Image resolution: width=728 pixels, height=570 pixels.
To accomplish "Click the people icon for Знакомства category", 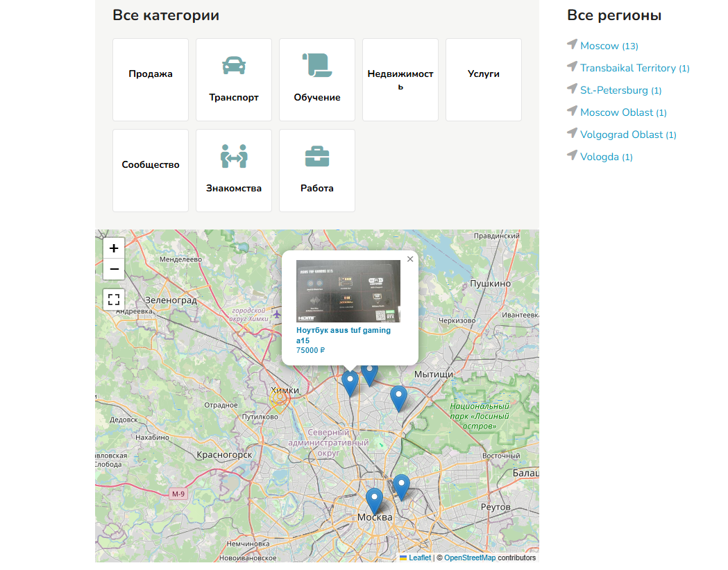I will (x=234, y=156).
